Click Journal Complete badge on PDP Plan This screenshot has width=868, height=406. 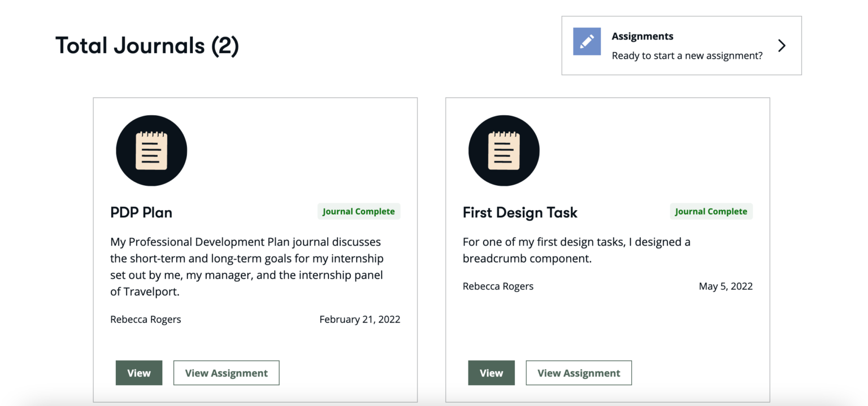click(x=358, y=211)
